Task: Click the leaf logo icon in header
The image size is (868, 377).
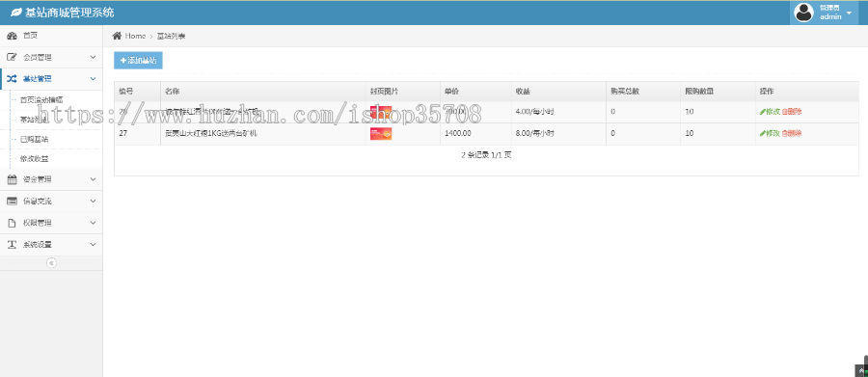Action: point(16,13)
